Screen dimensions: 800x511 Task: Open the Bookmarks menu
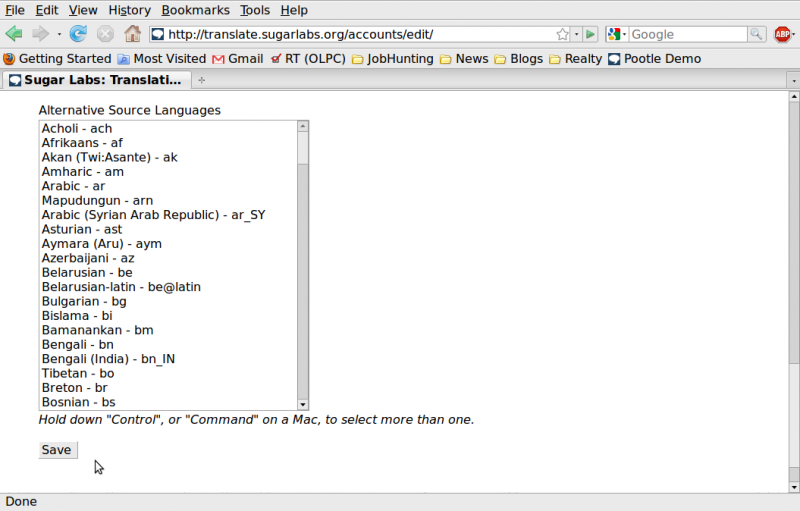[x=195, y=10]
